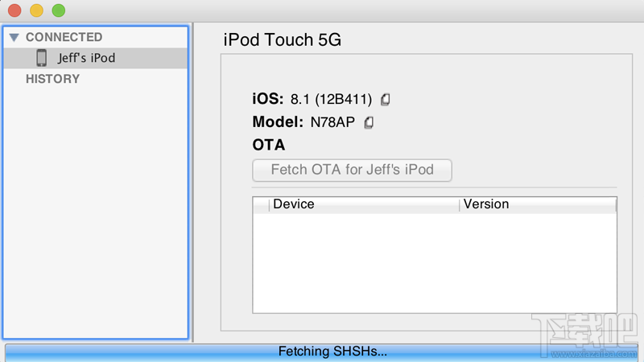Sort table by Device column
Viewport: 644px width, 362px height.
pyautogui.click(x=364, y=204)
